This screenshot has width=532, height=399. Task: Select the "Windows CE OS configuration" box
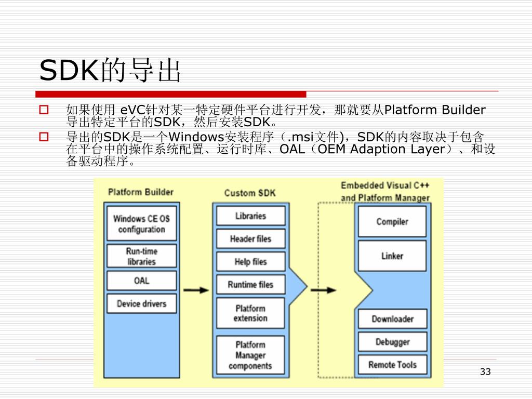(141, 223)
